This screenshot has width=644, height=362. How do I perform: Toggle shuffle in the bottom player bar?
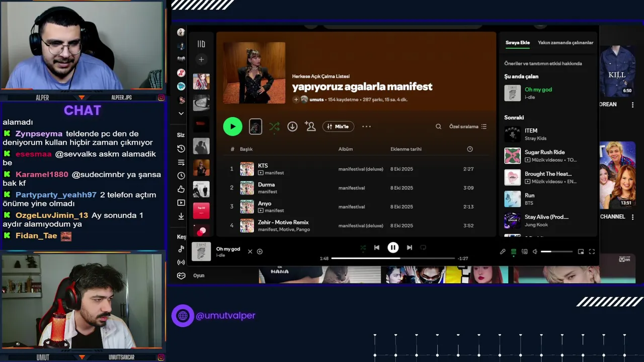point(363,247)
